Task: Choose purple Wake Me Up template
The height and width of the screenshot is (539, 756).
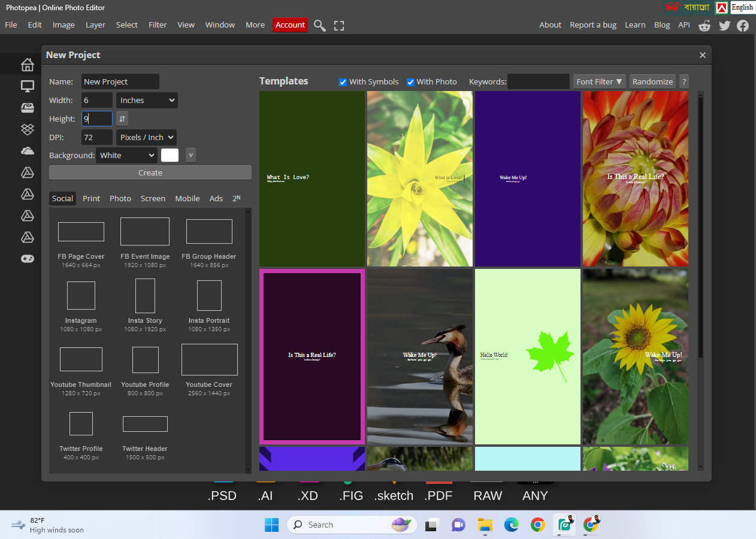Action: click(528, 178)
